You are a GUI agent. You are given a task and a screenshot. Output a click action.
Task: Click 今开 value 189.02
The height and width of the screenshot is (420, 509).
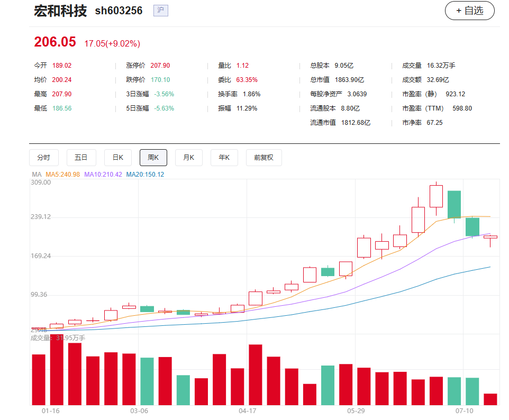coord(62,66)
